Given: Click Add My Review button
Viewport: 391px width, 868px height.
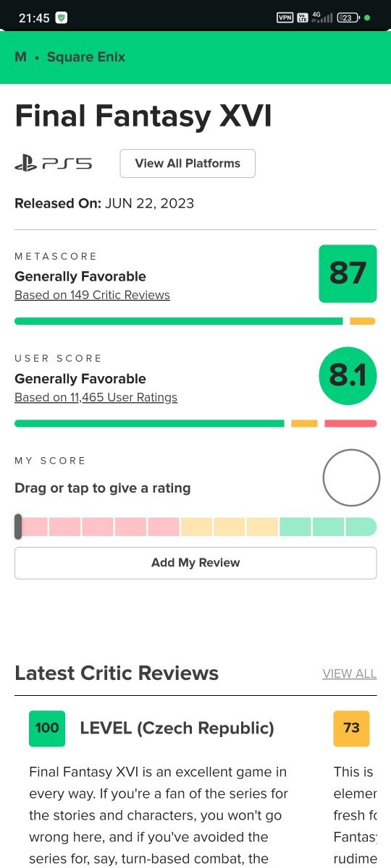Looking at the screenshot, I should [x=195, y=563].
